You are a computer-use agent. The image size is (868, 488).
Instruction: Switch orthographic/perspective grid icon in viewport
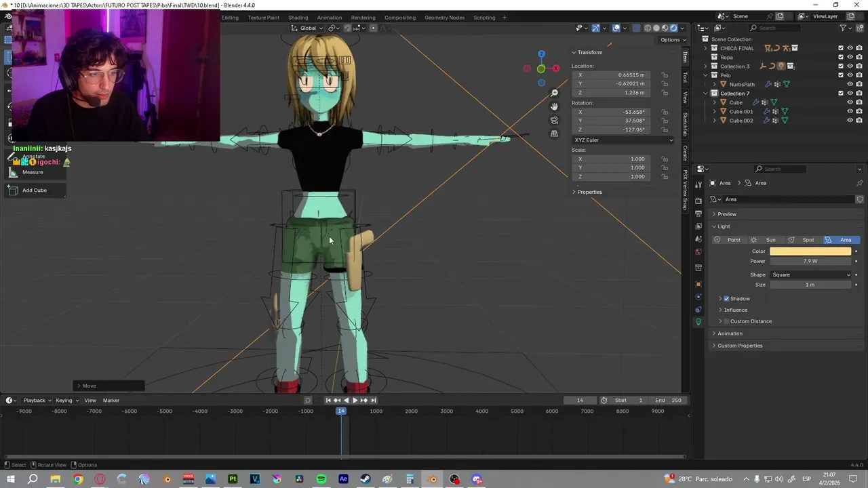point(554,134)
